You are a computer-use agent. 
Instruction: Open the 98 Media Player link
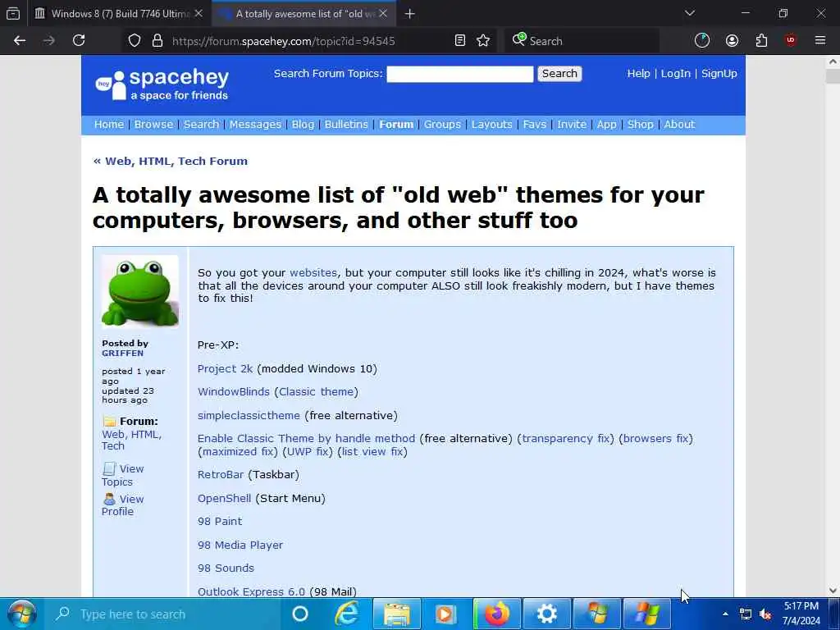tap(240, 545)
